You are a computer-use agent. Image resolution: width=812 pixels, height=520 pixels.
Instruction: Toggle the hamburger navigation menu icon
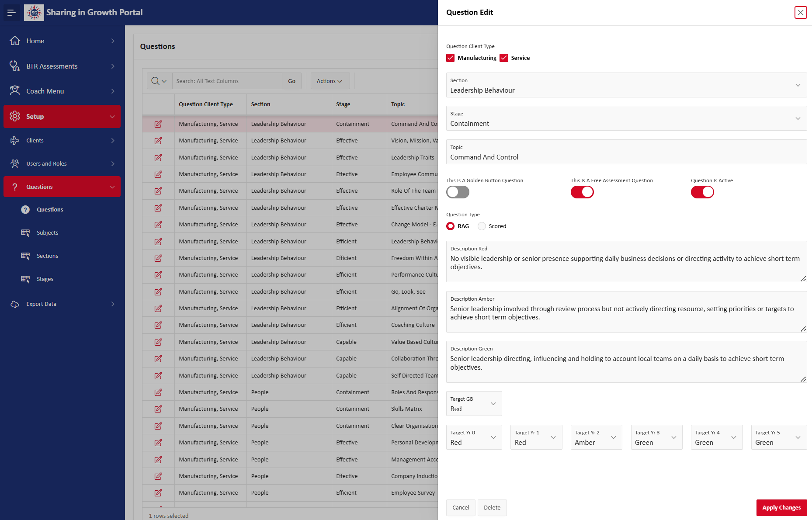tap(11, 12)
